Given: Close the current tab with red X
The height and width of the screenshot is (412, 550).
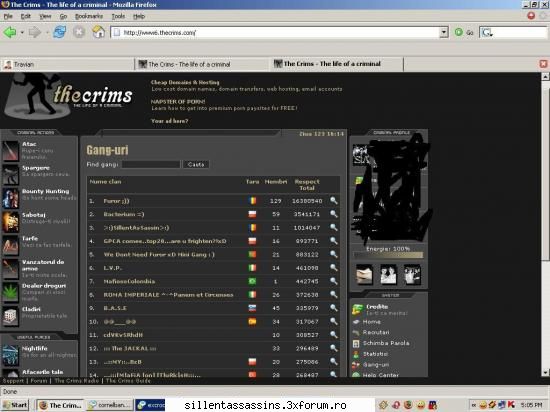Looking at the screenshot, I should point(543,64).
